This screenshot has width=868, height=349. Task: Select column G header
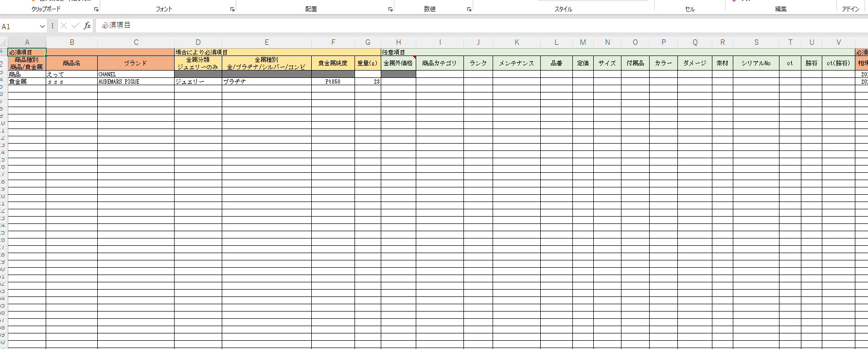click(368, 42)
